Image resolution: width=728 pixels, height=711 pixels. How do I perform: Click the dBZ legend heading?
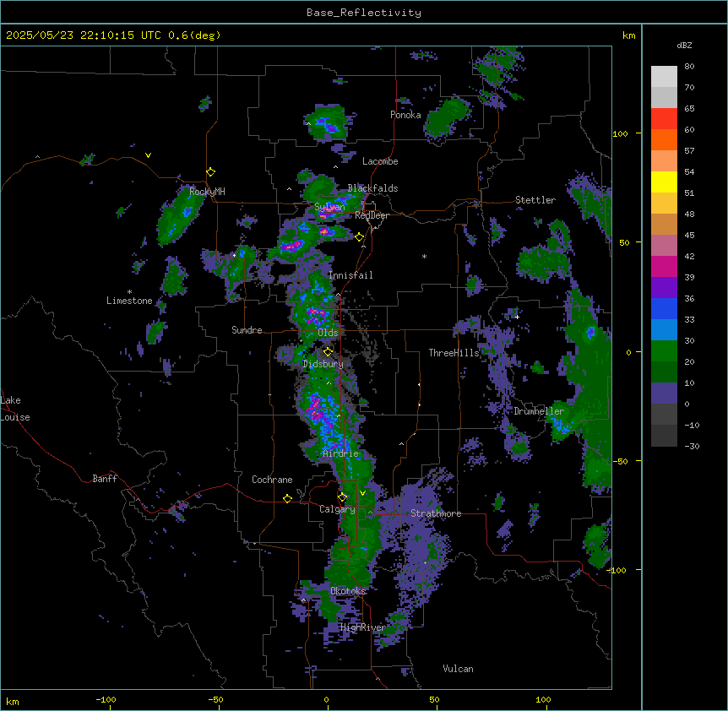[684, 46]
